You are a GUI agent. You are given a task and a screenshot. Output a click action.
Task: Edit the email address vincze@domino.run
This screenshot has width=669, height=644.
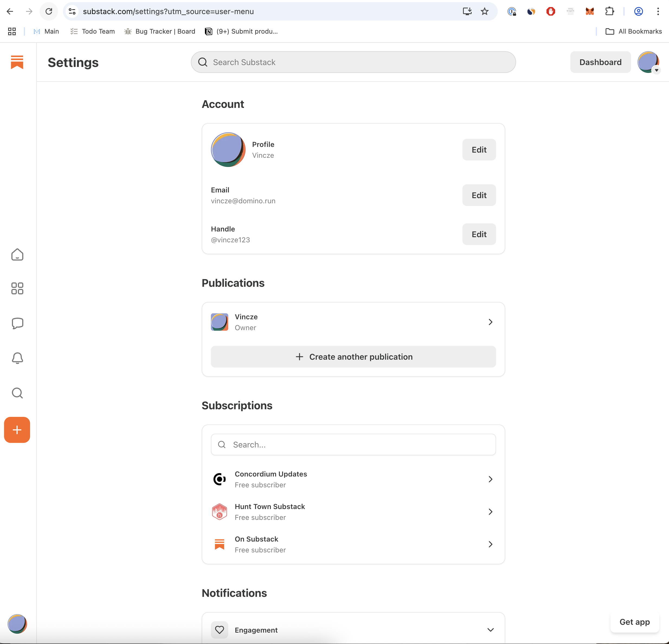[479, 195]
